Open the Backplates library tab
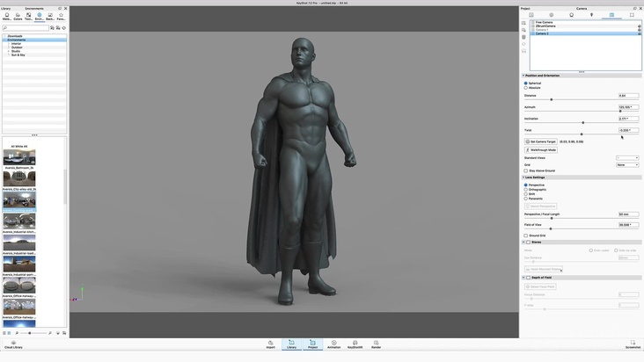This screenshot has height=362, width=644. click(x=49, y=17)
